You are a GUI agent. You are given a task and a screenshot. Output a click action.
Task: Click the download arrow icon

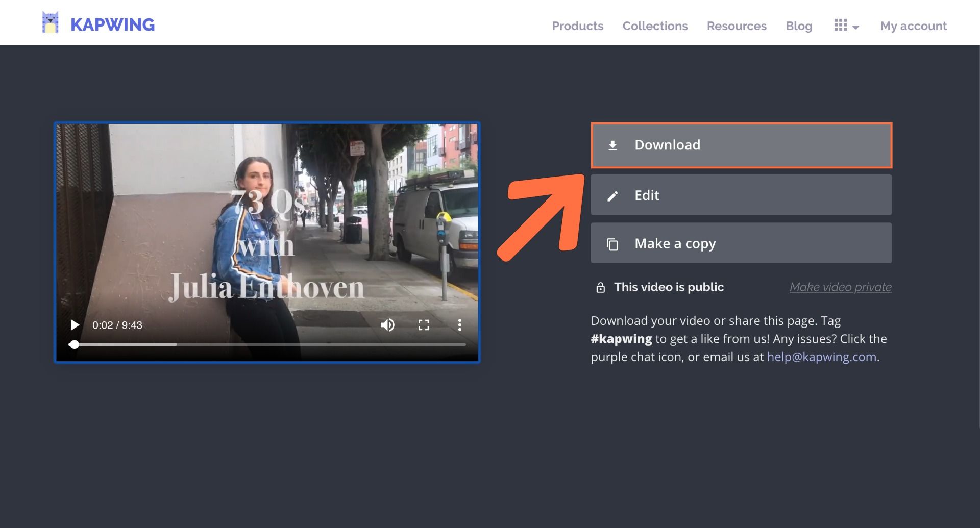coord(612,146)
